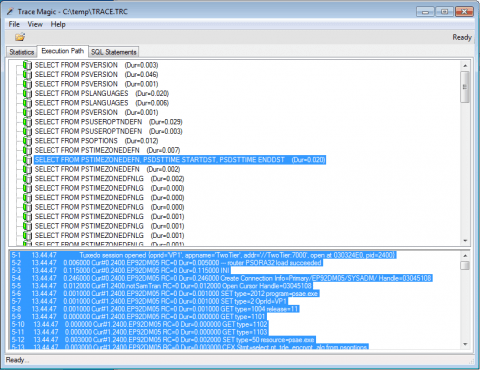Click log line 5-3 ending with INI

pyautogui.click(x=120, y=271)
